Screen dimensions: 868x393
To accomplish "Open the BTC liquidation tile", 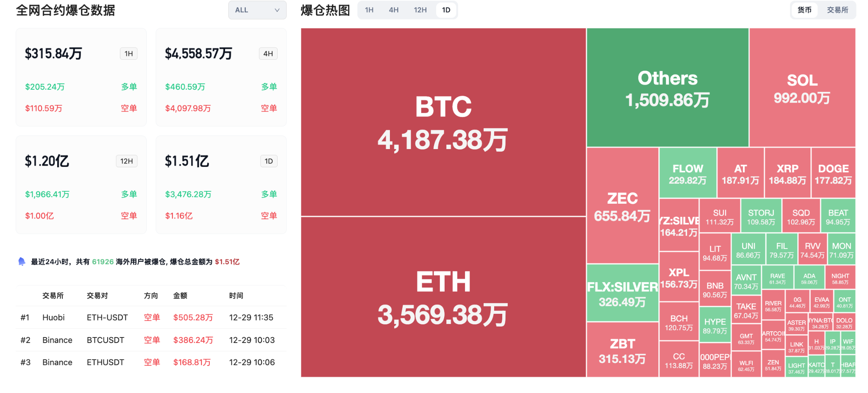I will tap(442, 121).
